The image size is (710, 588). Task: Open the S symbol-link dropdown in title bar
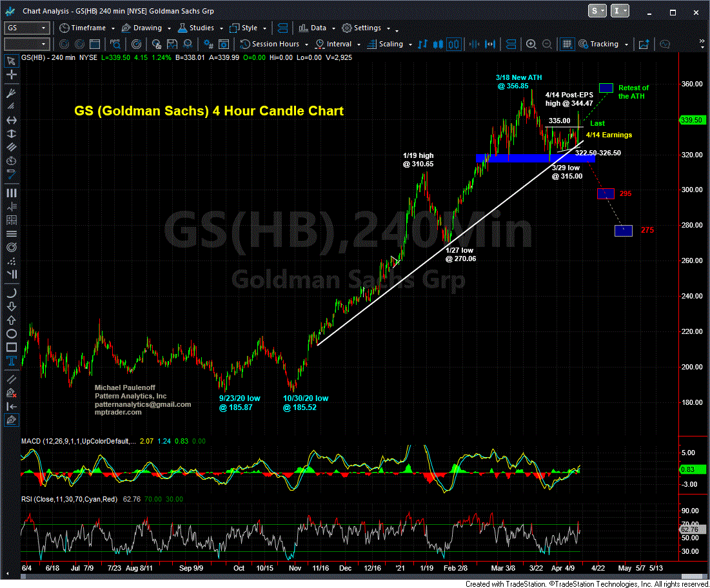(x=597, y=11)
